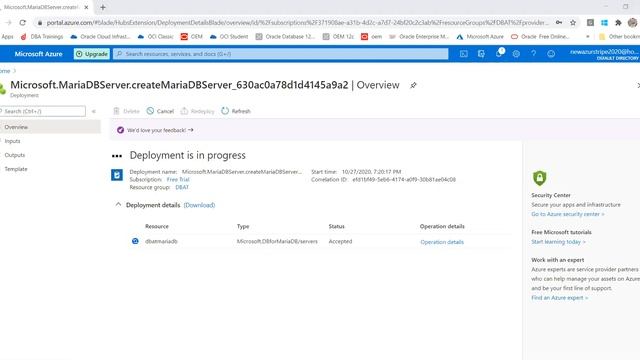Click the dbatmariadb resource name
This screenshot has height=360, width=640.
[161, 241]
